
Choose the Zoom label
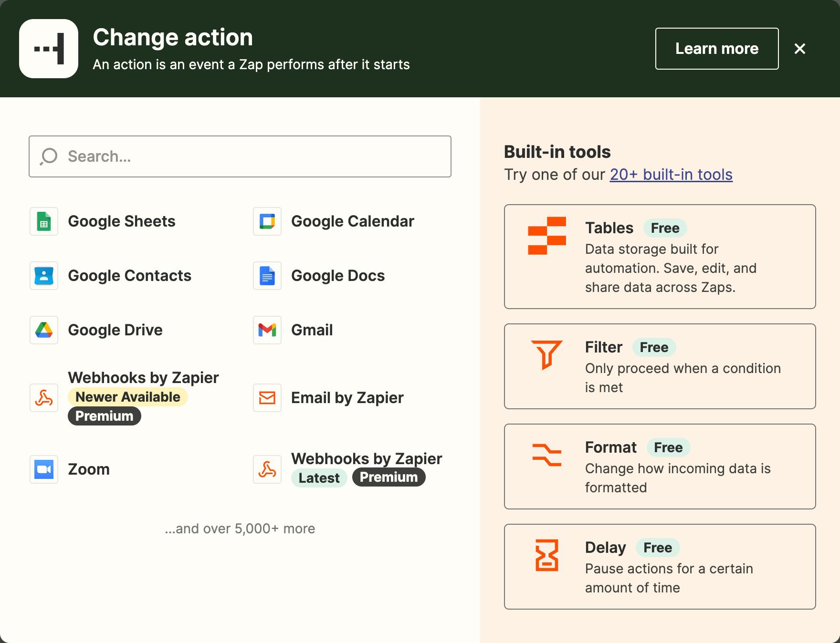click(x=89, y=469)
